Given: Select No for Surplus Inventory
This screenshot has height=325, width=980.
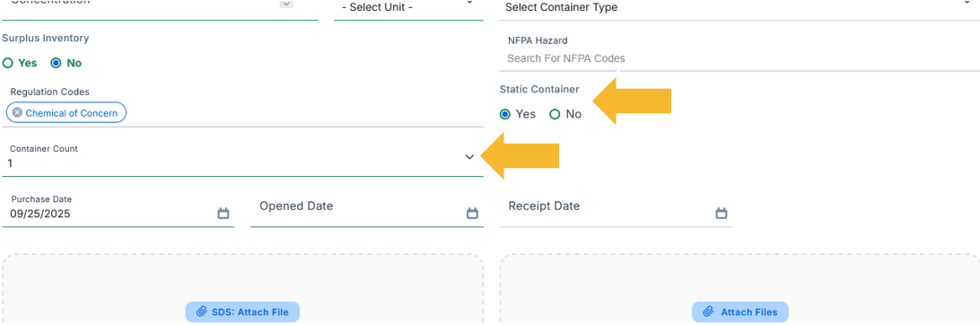Looking at the screenshot, I should point(56,63).
